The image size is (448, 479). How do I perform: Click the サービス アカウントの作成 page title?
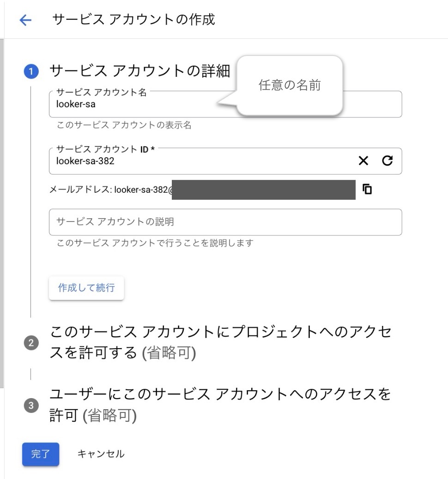pos(133,19)
